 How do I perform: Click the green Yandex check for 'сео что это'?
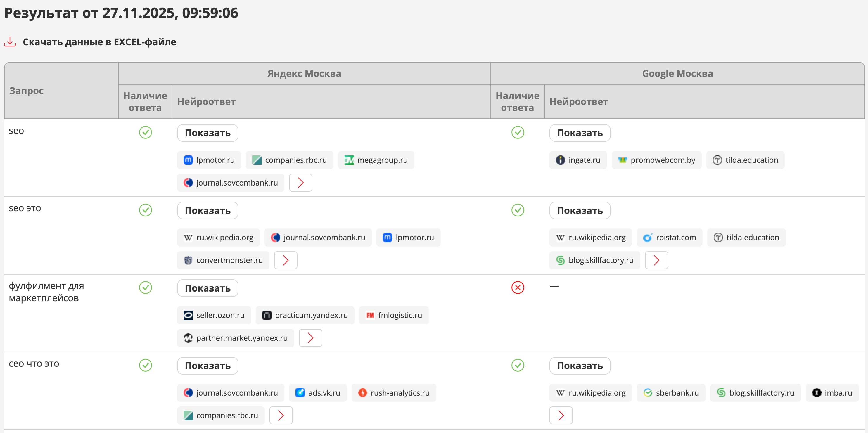coord(145,365)
